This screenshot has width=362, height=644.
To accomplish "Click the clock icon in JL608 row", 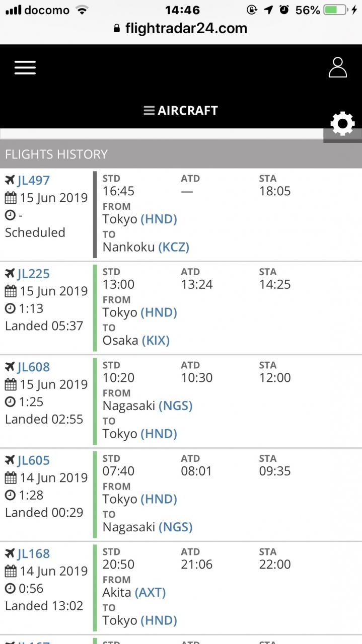I will [10, 402].
